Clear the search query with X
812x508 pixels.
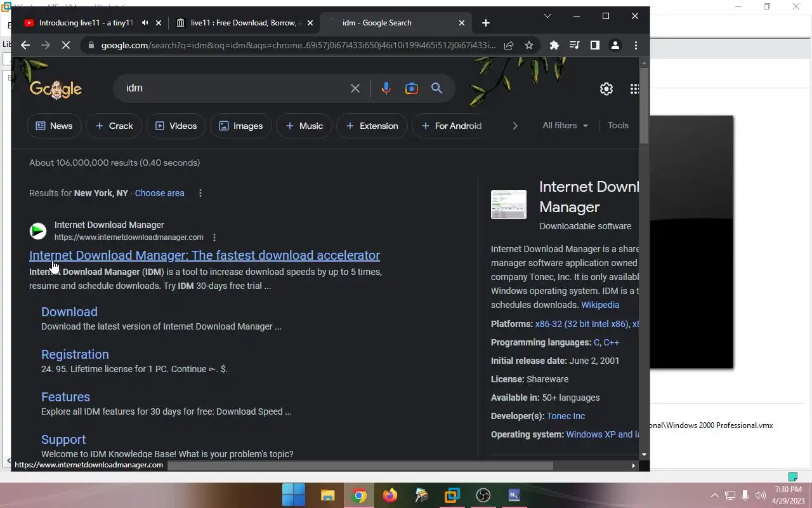click(355, 88)
